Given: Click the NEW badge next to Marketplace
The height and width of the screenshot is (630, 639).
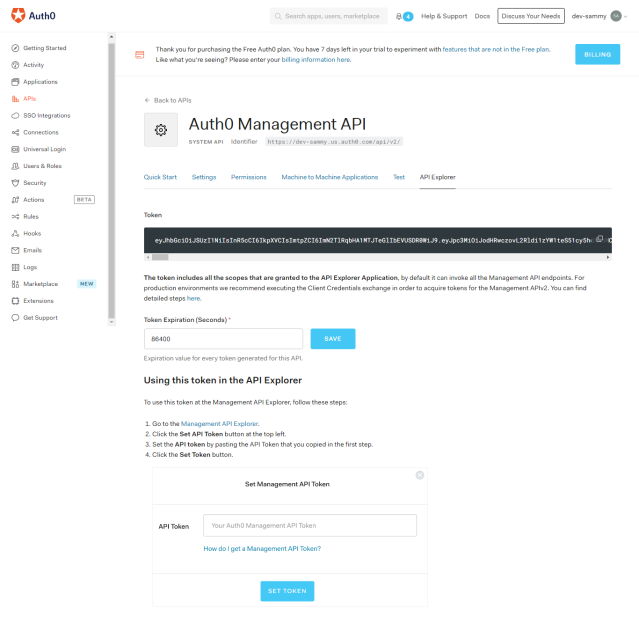Looking at the screenshot, I should [86, 284].
